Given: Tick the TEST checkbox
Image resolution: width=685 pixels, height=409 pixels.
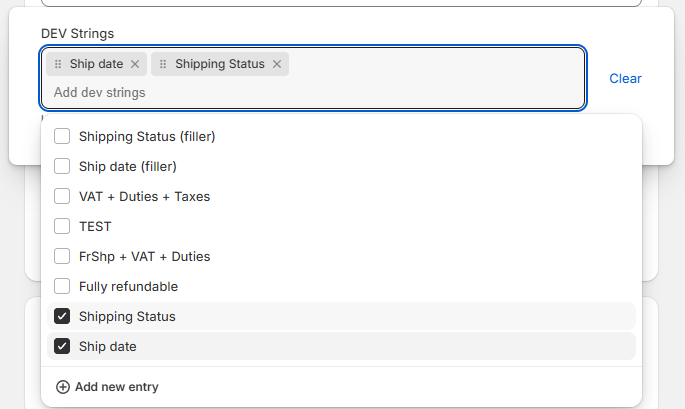Looking at the screenshot, I should (x=62, y=226).
